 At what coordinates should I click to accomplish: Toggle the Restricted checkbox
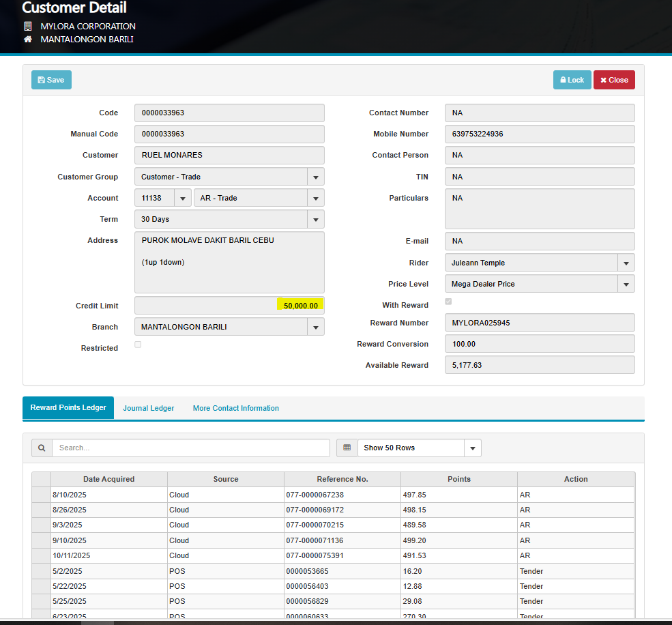pyautogui.click(x=138, y=345)
